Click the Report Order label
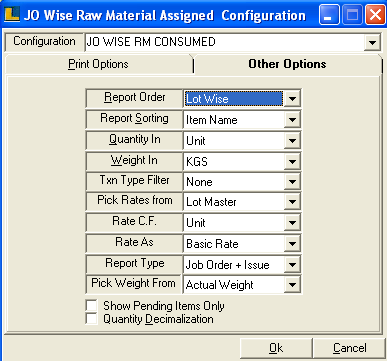 coord(134,97)
